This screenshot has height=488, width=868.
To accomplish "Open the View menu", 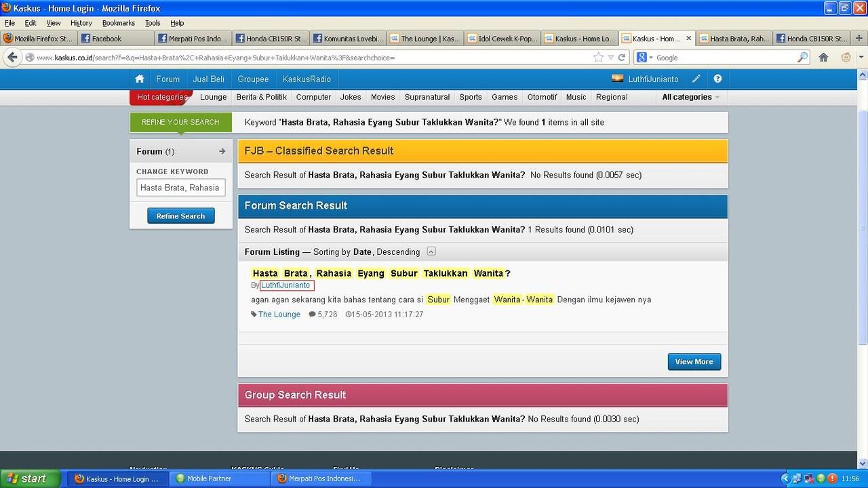I will coord(54,23).
